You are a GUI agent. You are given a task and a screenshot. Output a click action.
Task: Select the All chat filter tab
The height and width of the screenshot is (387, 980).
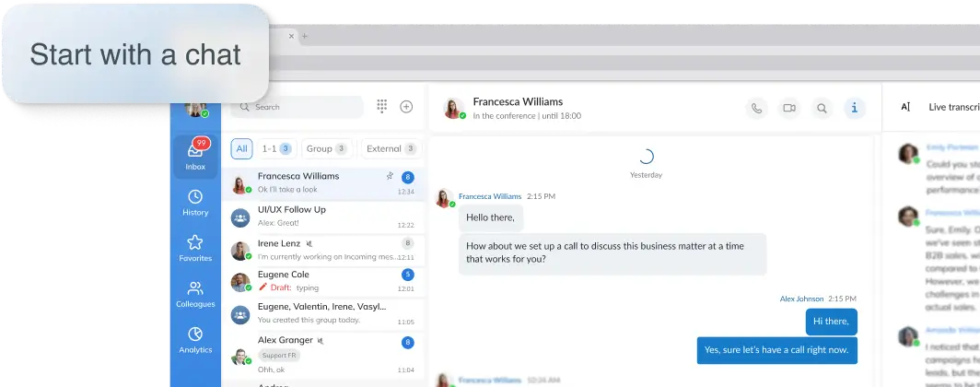pos(241,148)
